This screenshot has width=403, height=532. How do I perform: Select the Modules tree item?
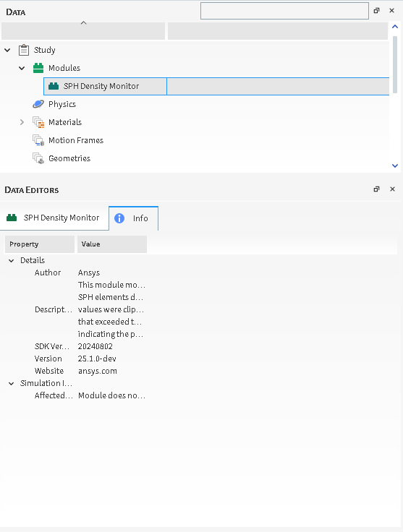[64, 68]
